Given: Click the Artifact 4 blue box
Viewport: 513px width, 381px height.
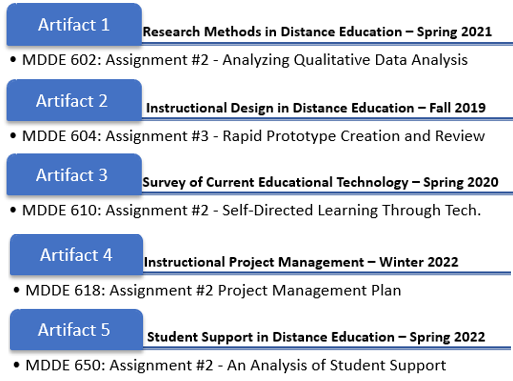Looking at the screenshot, I should (76, 254).
